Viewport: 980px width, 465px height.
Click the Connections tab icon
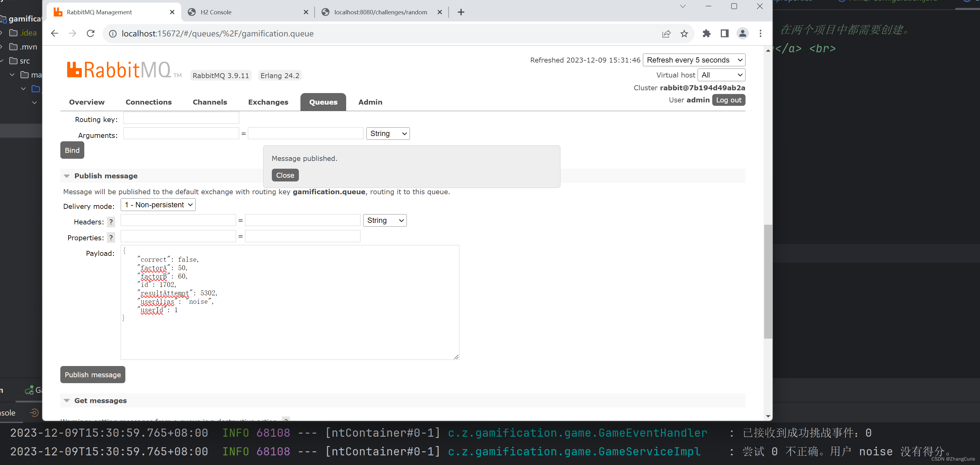tap(149, 102)
